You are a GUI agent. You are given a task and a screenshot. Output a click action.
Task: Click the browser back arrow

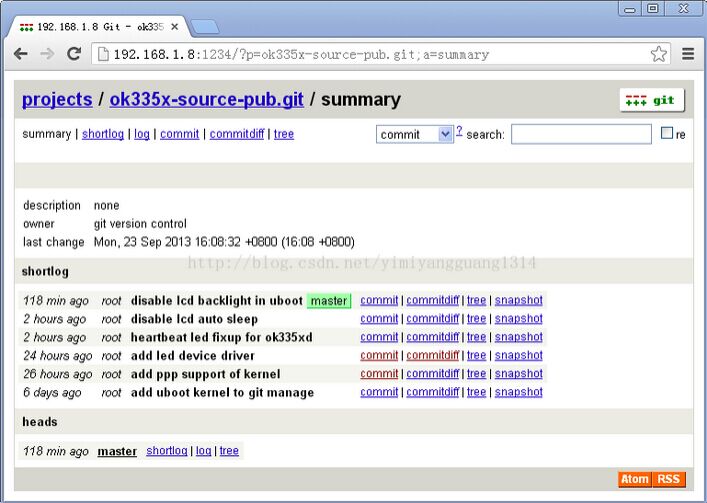click(x=21, y=54)
